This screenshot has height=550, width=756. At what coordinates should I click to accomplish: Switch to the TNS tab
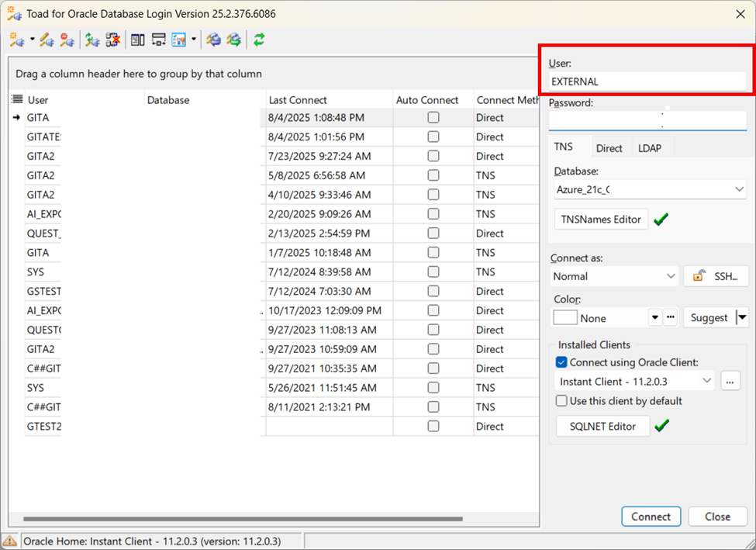point(563,147)
